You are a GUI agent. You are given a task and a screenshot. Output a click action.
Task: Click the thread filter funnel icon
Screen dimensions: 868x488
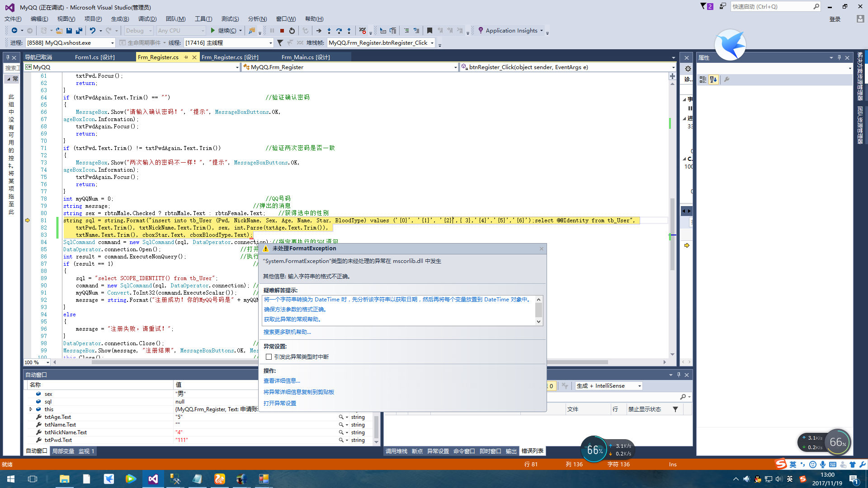280,42
